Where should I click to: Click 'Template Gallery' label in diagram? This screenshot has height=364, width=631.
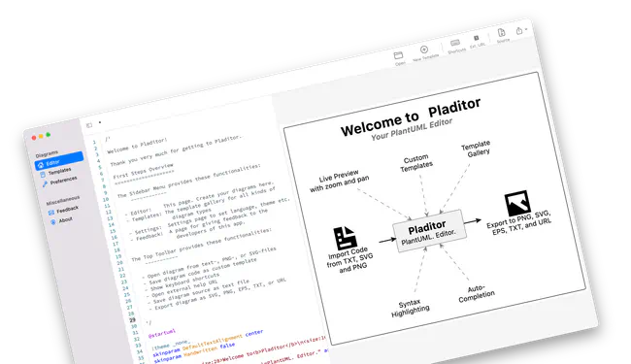pos(477,148)
